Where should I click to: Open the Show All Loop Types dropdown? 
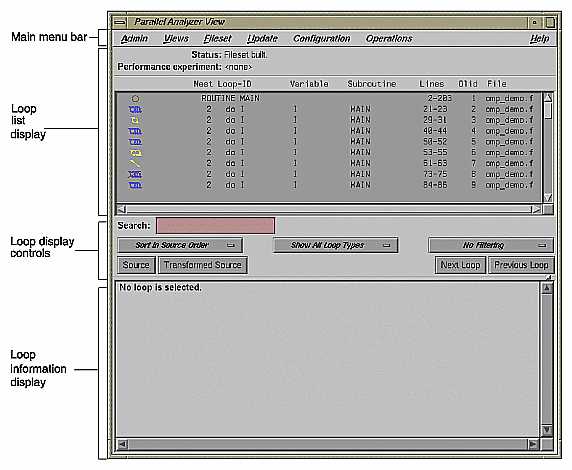335,245
